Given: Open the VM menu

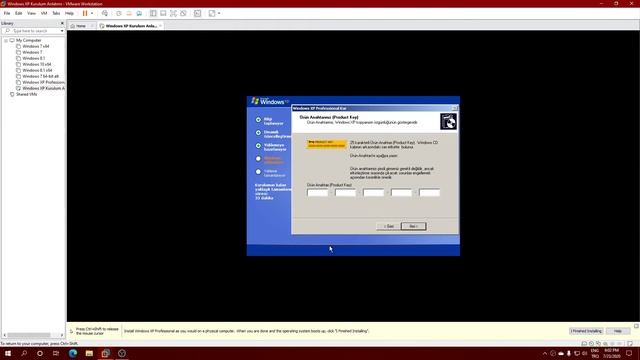Looking at the screenshot, I should coord(44,13).
